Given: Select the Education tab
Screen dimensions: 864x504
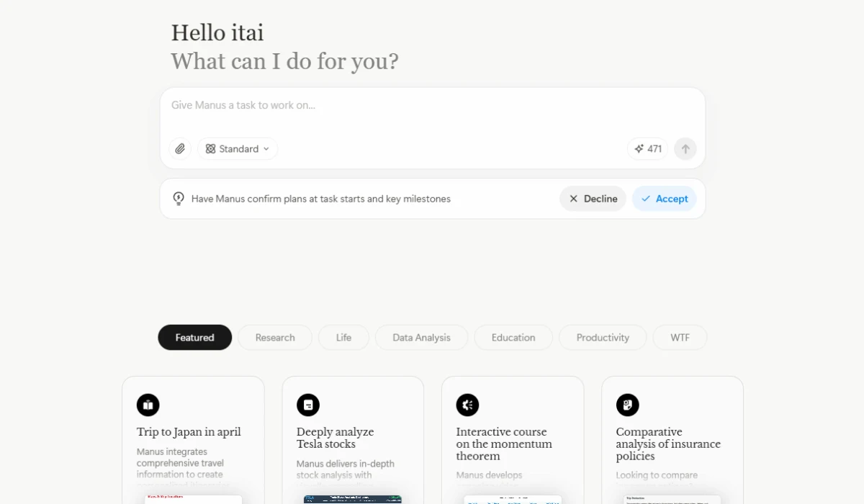Looking at the screenshot, I should tap(513, 338).
